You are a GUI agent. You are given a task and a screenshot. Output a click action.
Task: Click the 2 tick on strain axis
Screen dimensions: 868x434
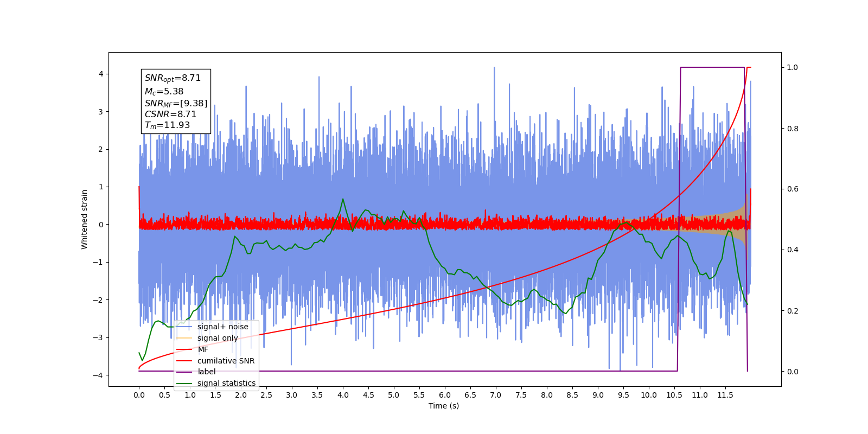(x=101, y=149)
